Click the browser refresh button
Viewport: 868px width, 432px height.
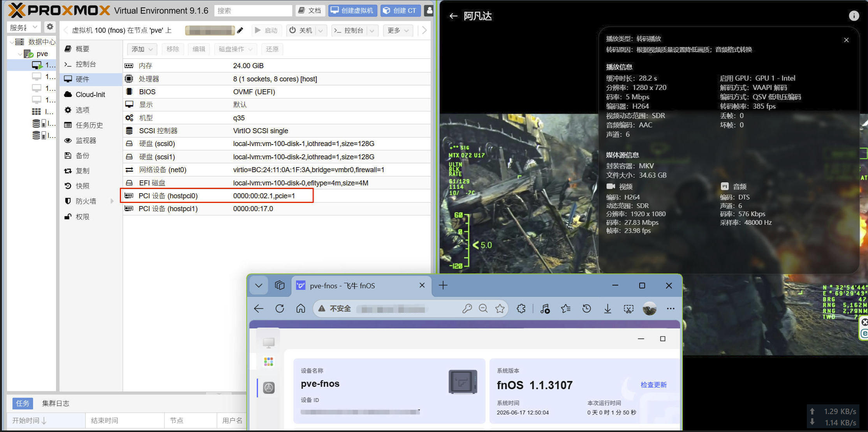[x=280, y=309]
